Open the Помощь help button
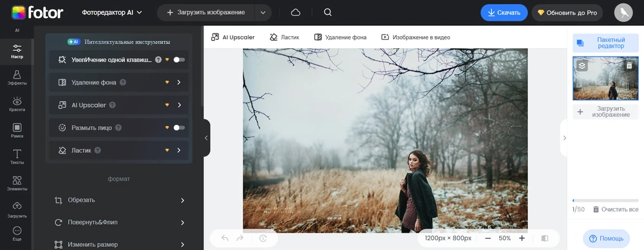Image resolution: width=644 pixels, height=250 pixels. pyautogui.click(x=606, y=238)
